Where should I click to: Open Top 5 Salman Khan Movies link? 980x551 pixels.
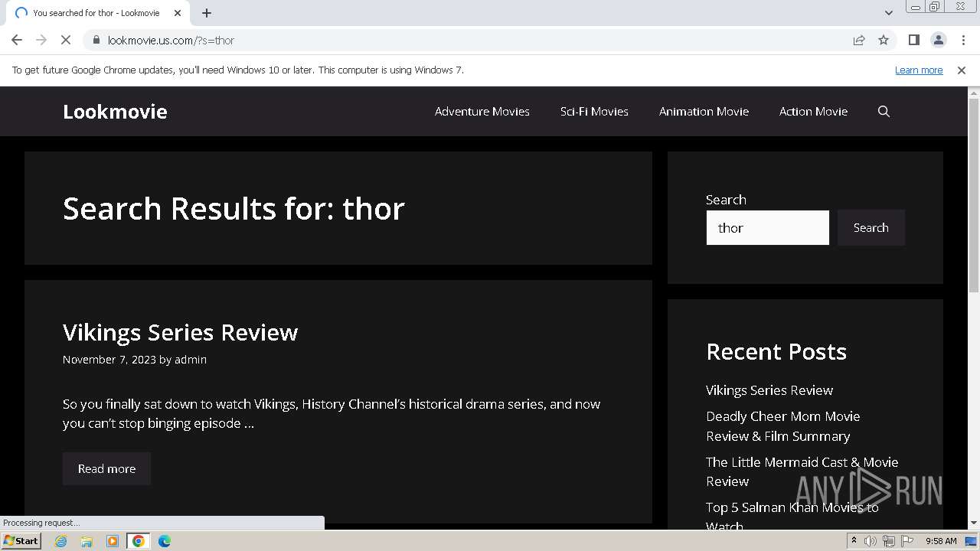click(x=792, y=517)
